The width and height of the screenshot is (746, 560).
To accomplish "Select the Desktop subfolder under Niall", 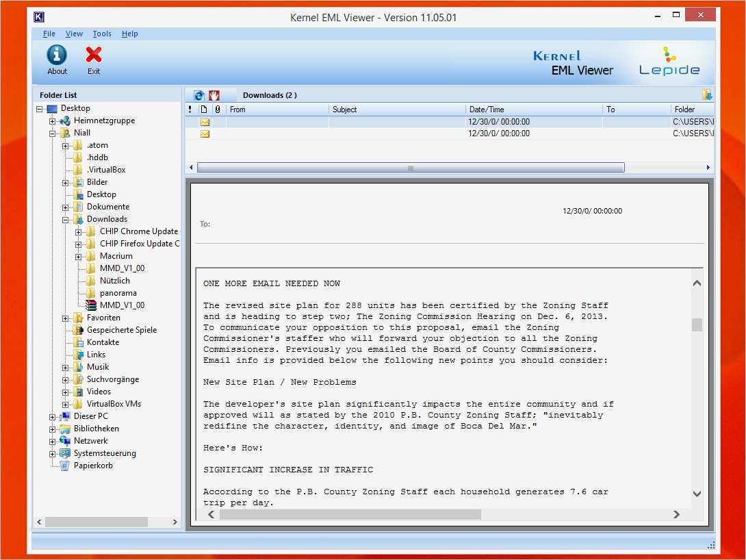I will (x=101, y=194).
